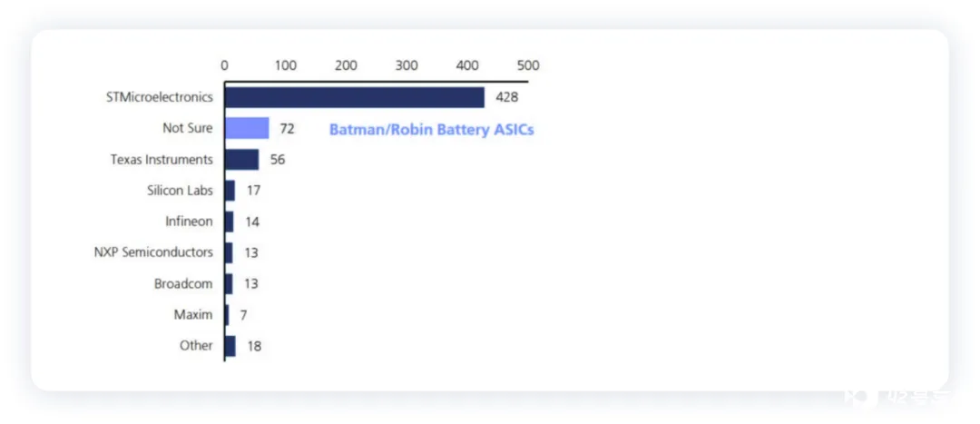Click the 300 axis tick label
980x424 pixels.
click(407, 65)
